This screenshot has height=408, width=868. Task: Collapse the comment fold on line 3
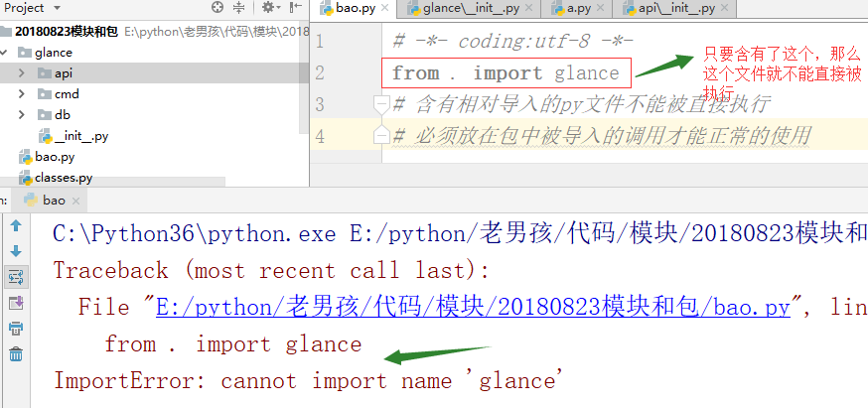pos(380,103)
